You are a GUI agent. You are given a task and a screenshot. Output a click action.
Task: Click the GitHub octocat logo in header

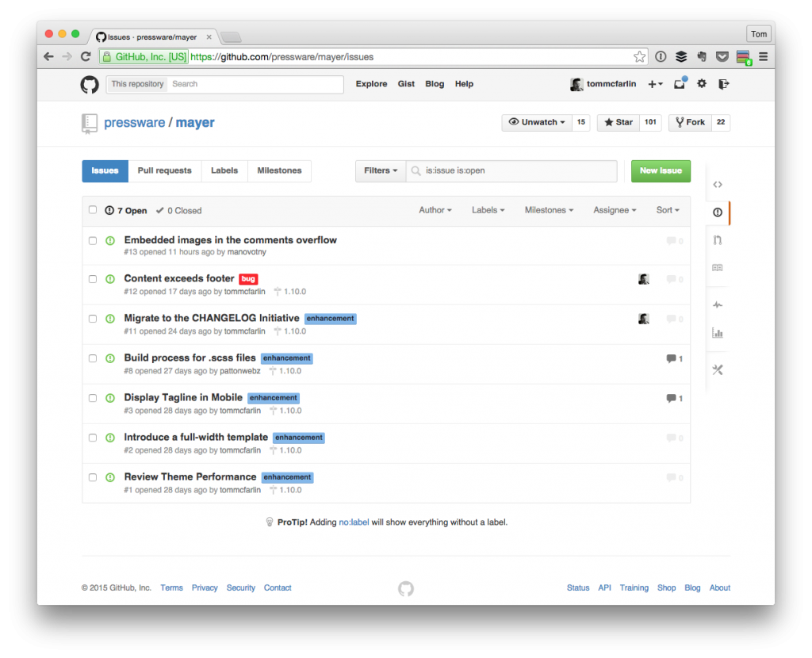click(x=90, y=84)
